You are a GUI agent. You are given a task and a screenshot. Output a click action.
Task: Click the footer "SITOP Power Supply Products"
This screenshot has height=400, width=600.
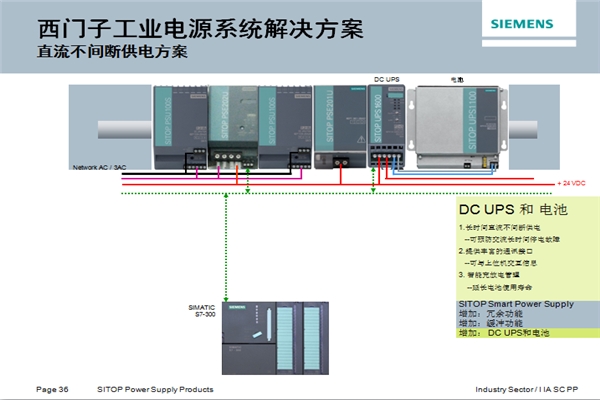(x=155, y=389)
